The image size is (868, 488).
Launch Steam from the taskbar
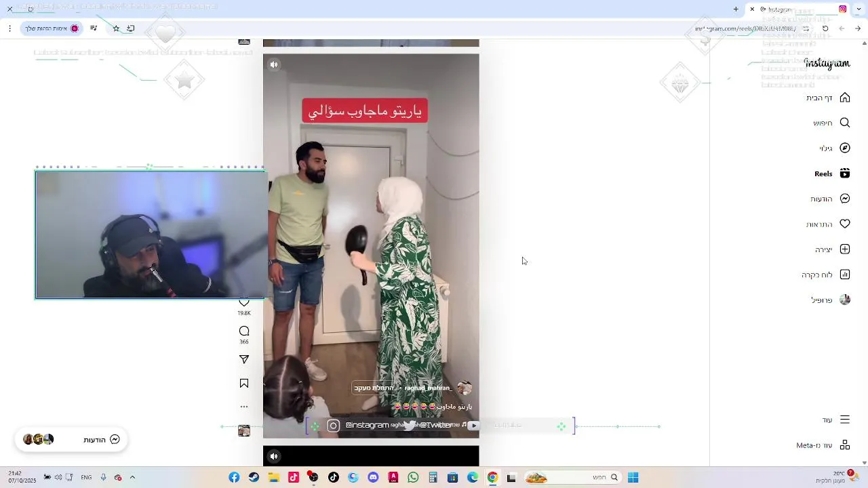click(254, 478)
